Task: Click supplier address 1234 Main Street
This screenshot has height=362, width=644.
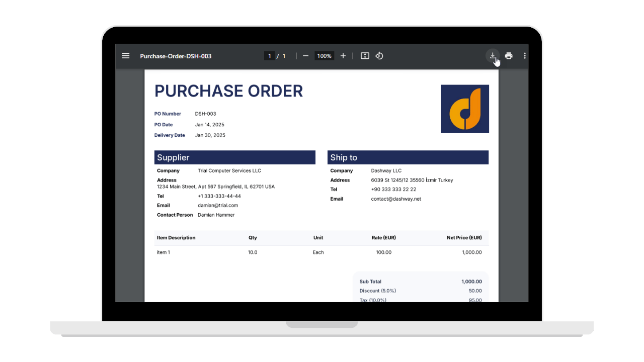Action: (x=216, y=187)
